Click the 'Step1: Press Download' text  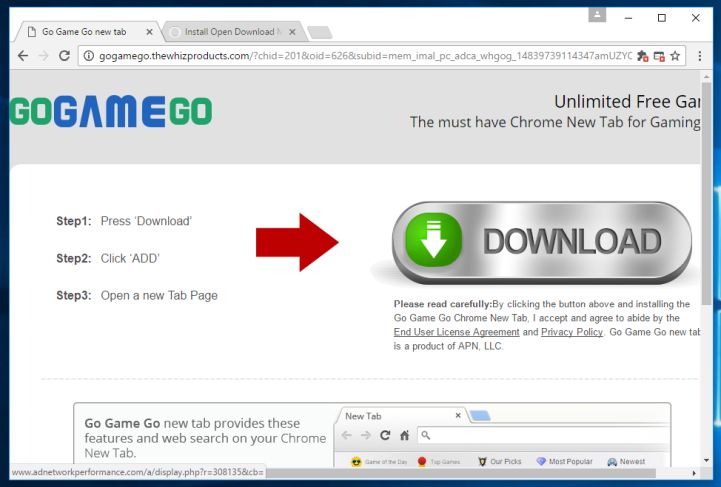tap(124, 221)
